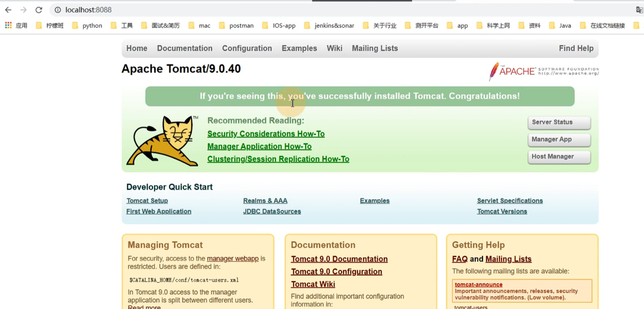Viewport: 644px width, 309px height.
Task: Click the Tomcat cat logo image
Action: click(x=162, y=141)
